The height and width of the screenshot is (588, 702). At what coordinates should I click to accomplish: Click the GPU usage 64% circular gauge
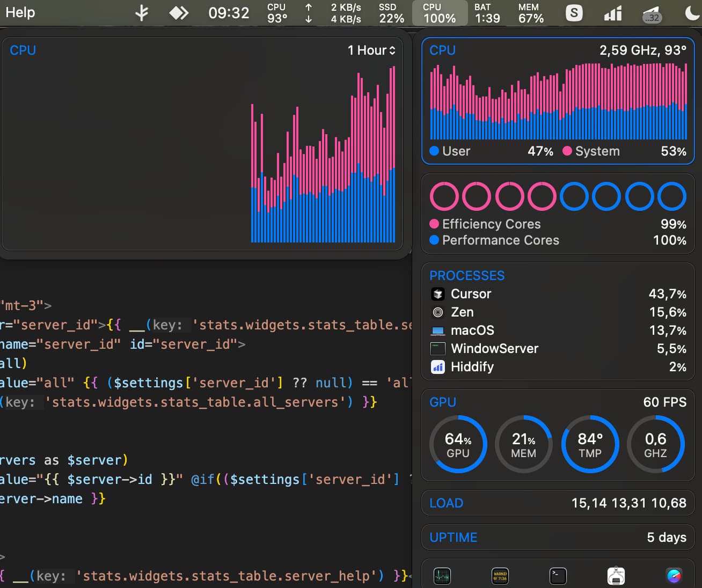pos(458,444)
